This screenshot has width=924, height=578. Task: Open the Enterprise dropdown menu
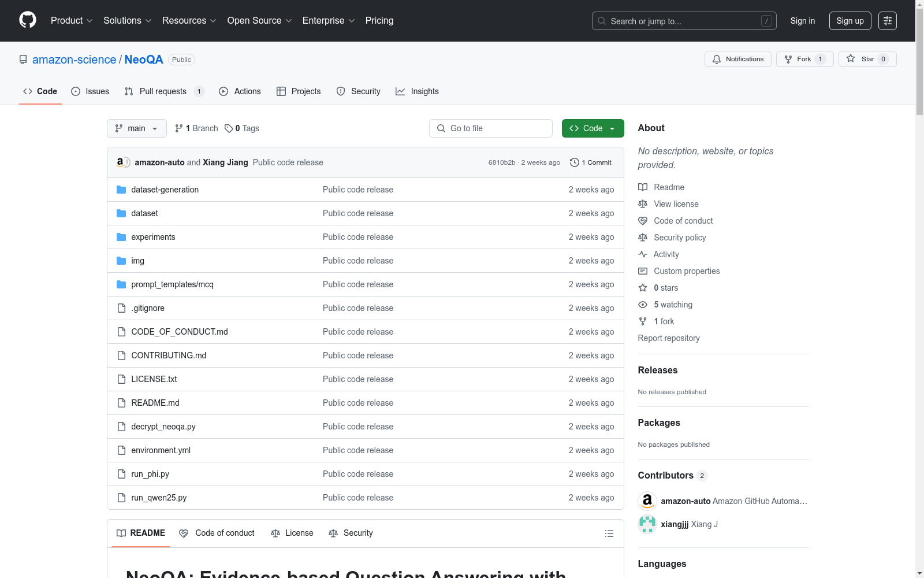click(329, 21)
